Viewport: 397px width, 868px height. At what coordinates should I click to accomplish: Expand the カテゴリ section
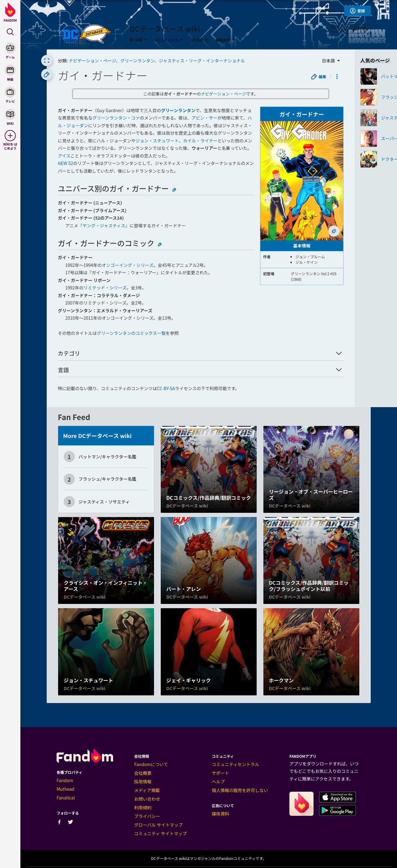[200, 353]
